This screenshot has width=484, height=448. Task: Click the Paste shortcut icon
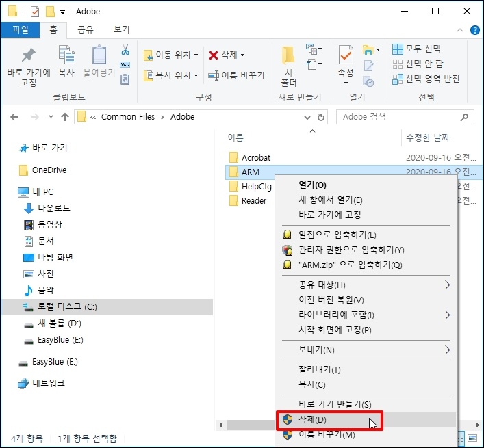[x=125, y=79]
